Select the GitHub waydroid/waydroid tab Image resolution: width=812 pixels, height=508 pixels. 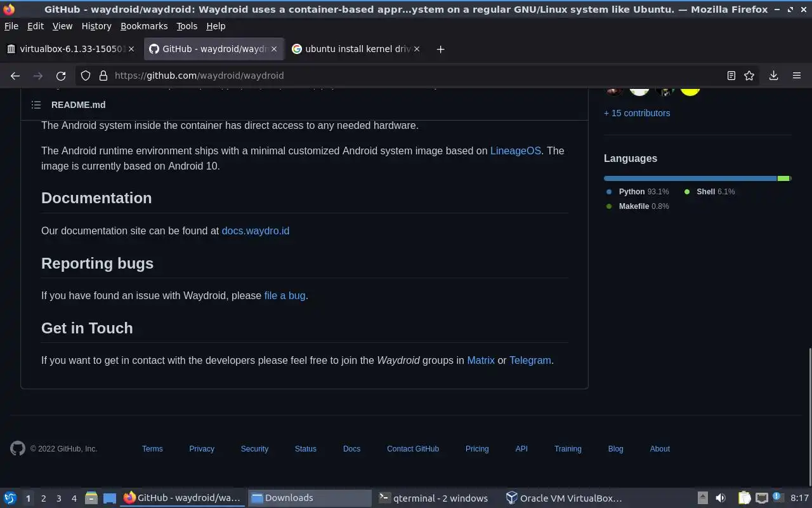(x=213, y=49)
